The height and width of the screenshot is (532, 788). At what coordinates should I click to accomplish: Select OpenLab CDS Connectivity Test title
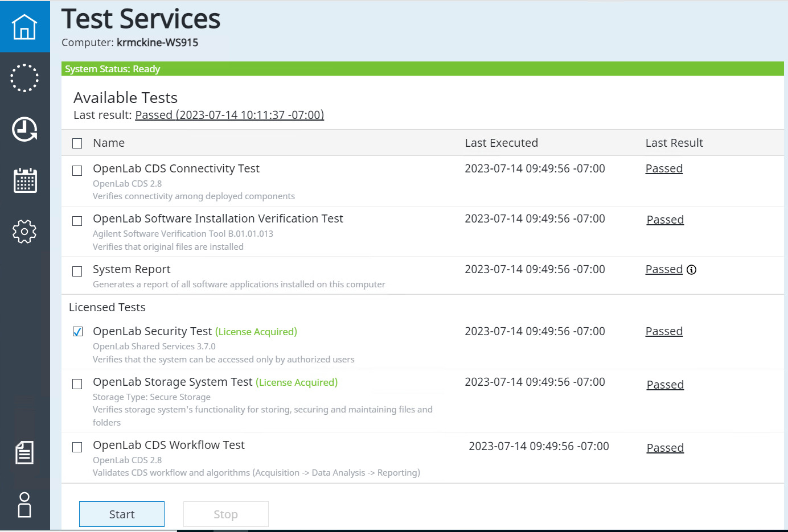click(176, 168)
